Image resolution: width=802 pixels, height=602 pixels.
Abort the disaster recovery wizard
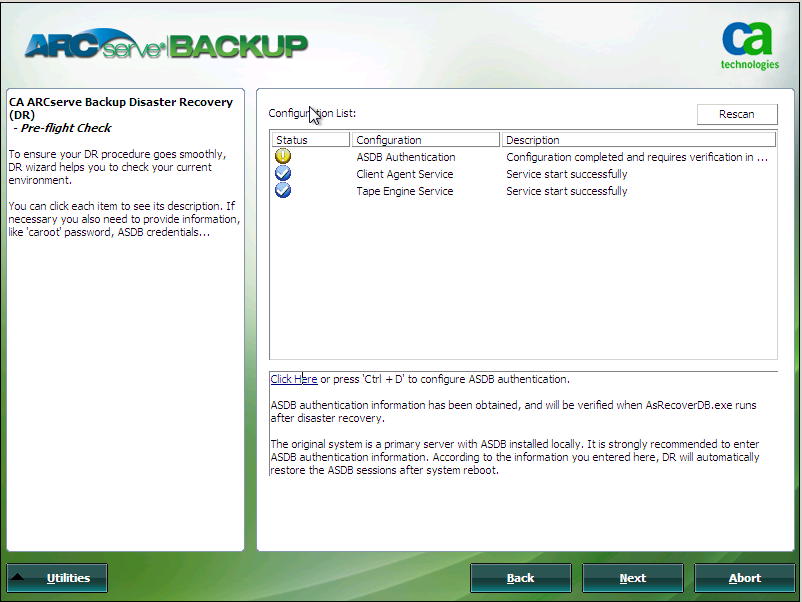pos(745,578)
